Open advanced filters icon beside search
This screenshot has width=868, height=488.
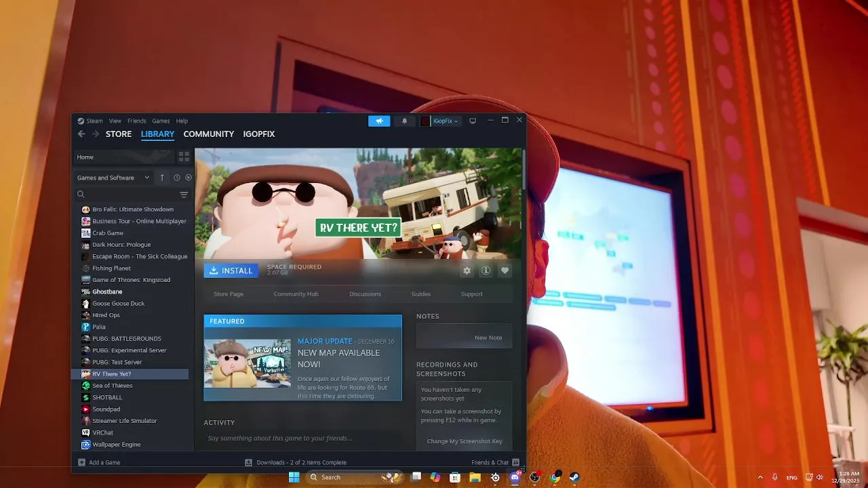tap(184, 195)
